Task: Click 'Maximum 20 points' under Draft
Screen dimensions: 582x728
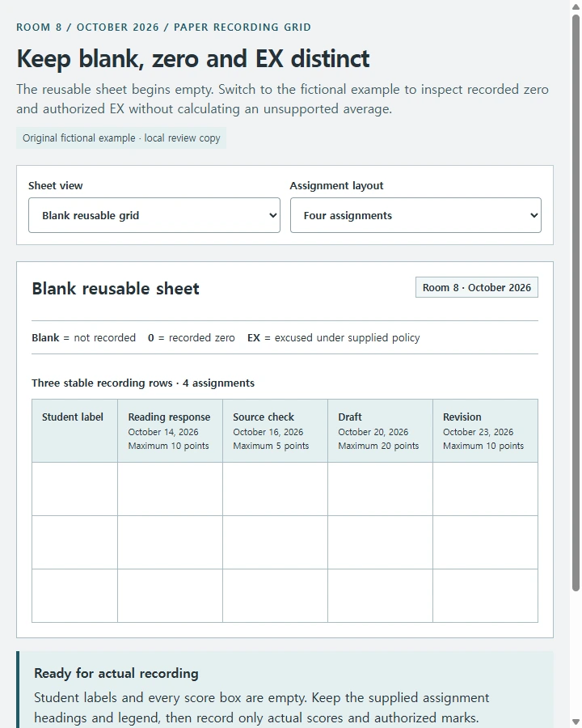Action: pos(378,446)
